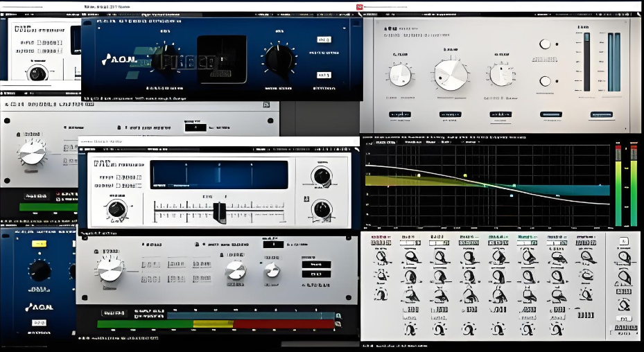Viewport: 644px width, 352px height.
Task: Adjust right black knob on top blue AON plugin
Action: click(x=279, y=59)
